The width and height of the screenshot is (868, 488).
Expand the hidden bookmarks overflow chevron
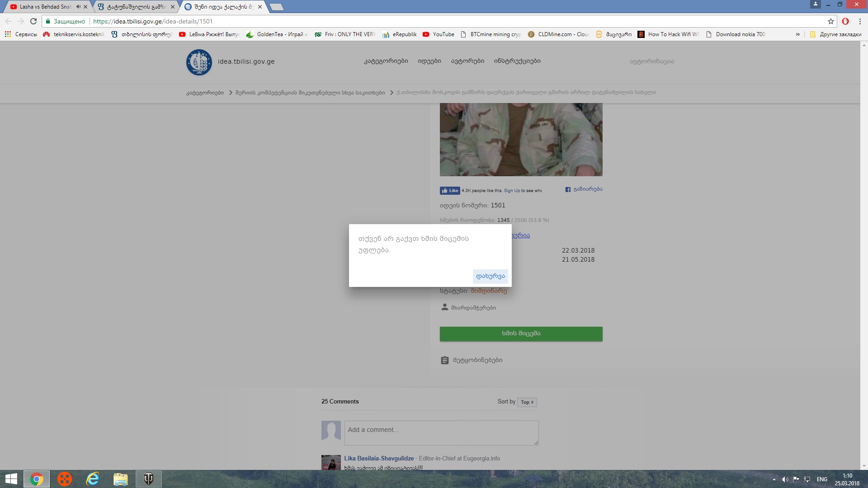point(797,34)
